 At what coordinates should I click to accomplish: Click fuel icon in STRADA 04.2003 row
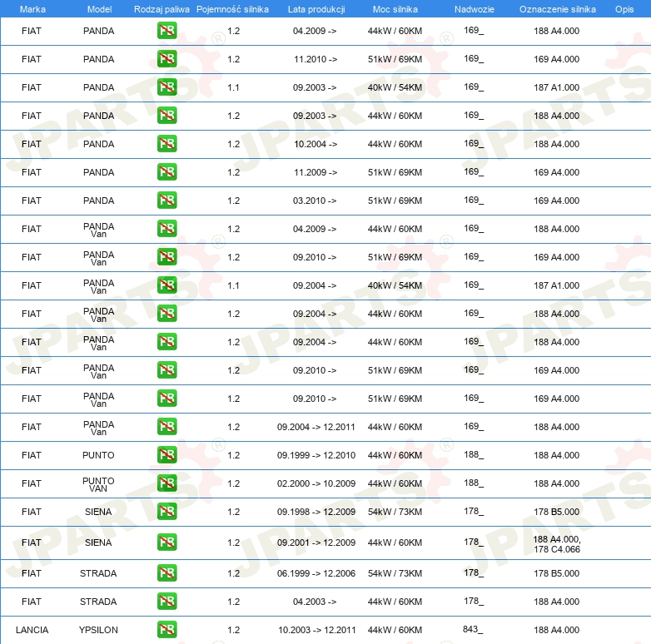coord(166,602)
